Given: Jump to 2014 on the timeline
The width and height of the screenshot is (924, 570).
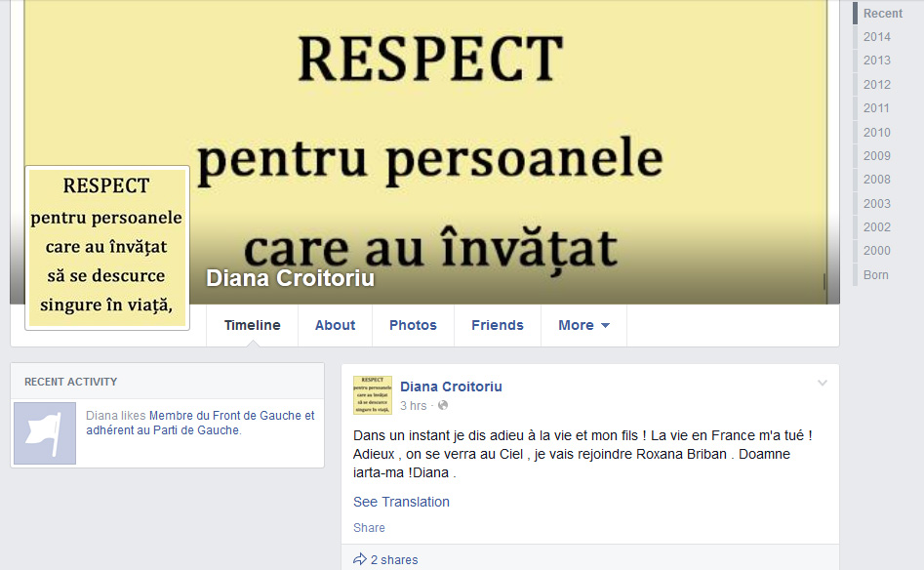Looking at the screenshot, I should coord(877,37).
